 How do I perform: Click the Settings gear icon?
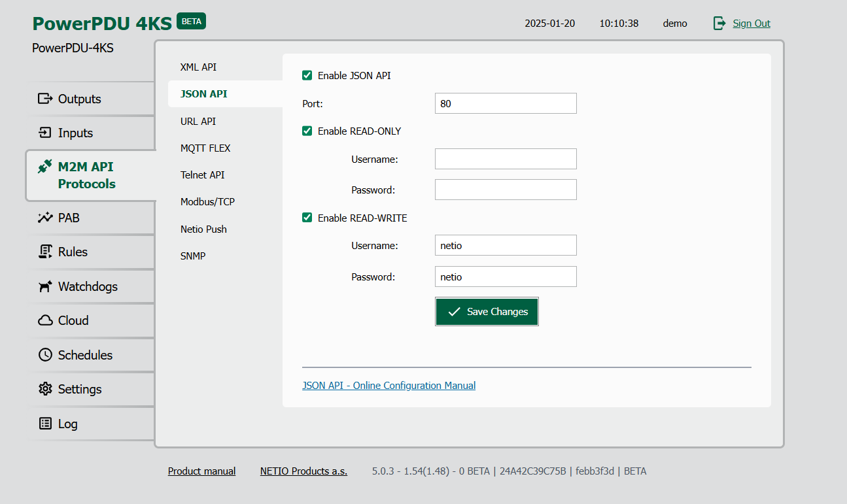pos(45,389)
